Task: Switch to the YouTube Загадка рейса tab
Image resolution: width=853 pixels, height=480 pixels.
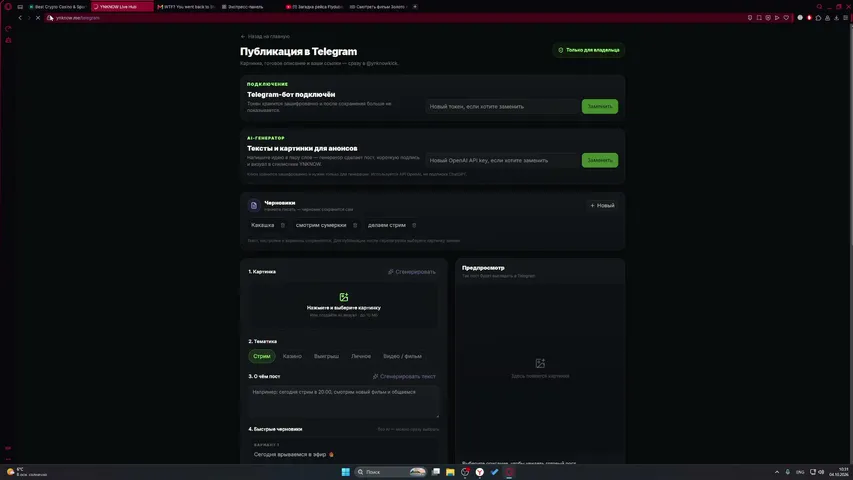Action: pyautogui.click(x=314, y=7)
